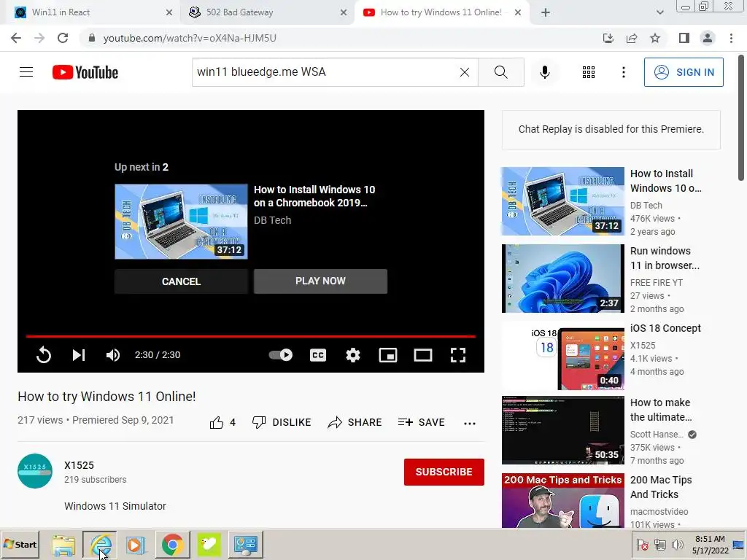Mute the video volume speaker
The width and height of the screenshot is (747, 560).
[113, 355]
